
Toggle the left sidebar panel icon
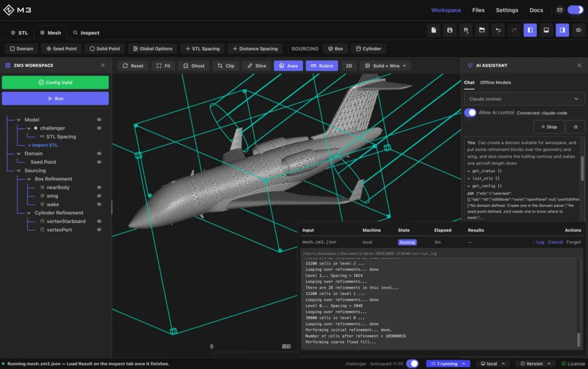(530, 30)
